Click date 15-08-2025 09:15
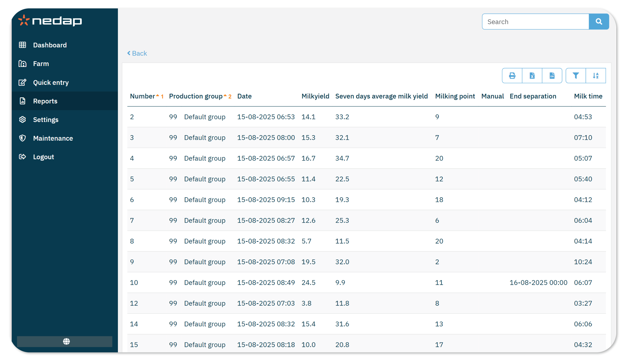 (x=266, y=200)
